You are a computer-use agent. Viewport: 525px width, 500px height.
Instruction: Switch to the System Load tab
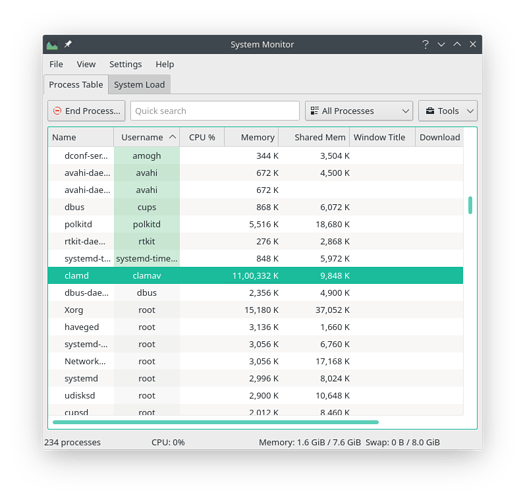(139, 85)
